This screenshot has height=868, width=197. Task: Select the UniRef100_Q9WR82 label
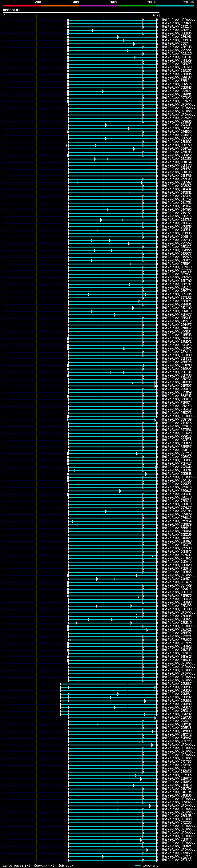[x=177, y=697]
